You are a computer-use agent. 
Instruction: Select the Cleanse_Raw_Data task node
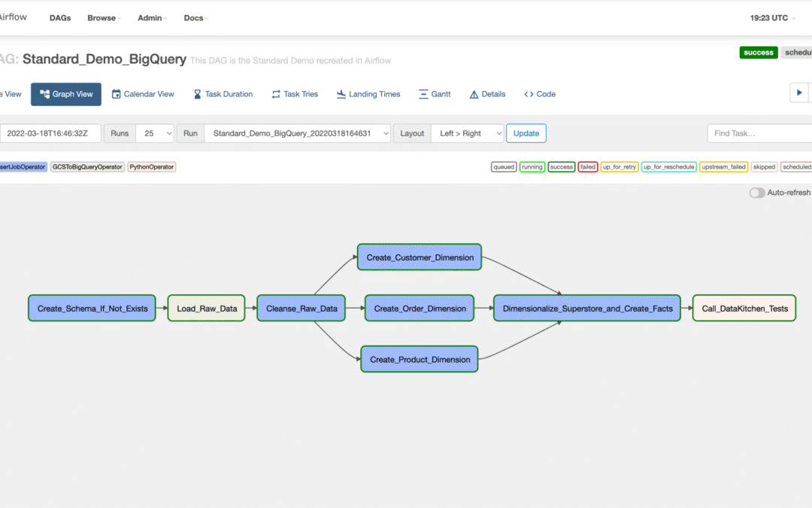[x=301, y=308]
